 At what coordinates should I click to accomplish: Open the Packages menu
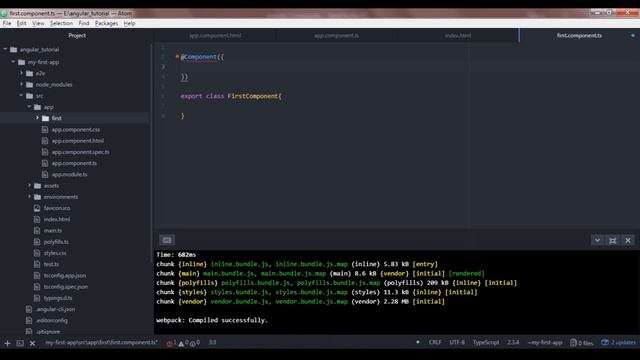(x=106, y=24)
